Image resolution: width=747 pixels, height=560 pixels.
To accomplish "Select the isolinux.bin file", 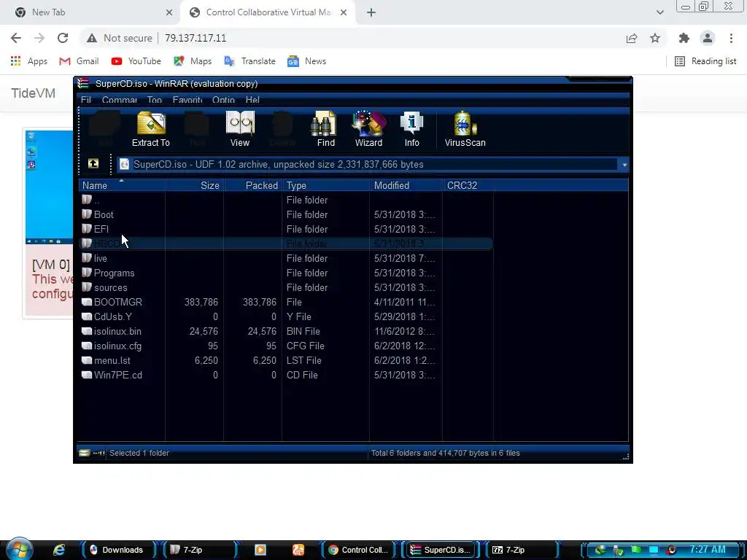I will coord(286,332).
